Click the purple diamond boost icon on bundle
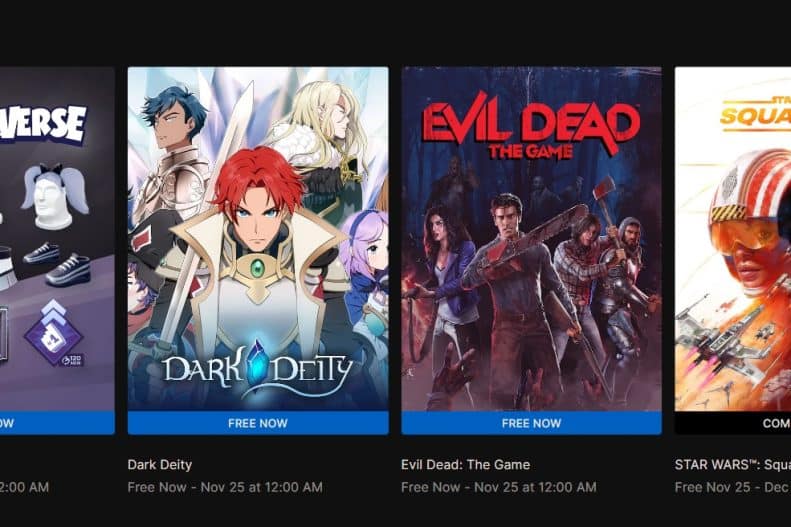This screenshot has height=527, width=791. point(54,333)
